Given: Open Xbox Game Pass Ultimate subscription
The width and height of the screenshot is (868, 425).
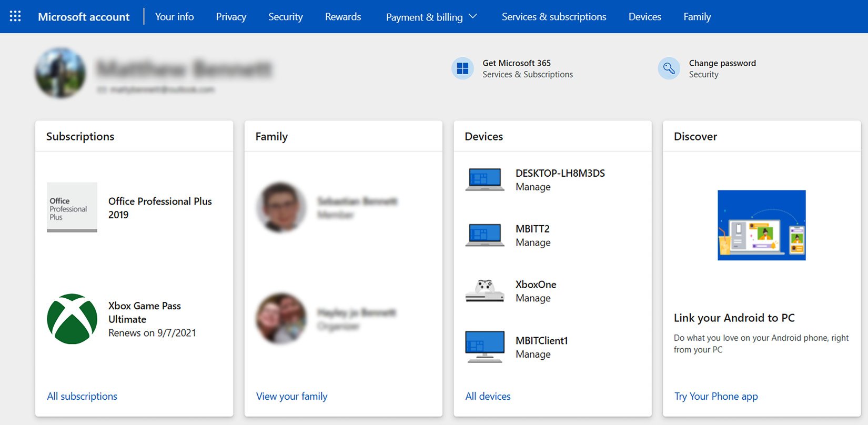Looking at the screenshot, I should click(145, 312).
